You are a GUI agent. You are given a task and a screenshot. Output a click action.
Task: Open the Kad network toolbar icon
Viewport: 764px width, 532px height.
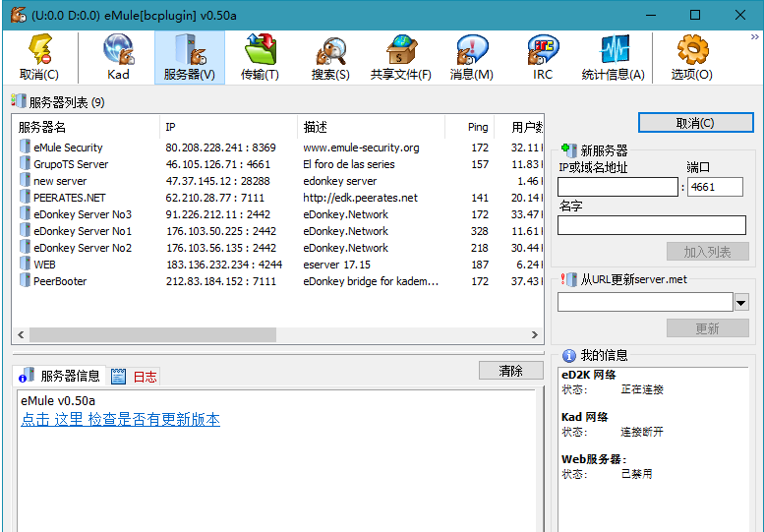118,50
